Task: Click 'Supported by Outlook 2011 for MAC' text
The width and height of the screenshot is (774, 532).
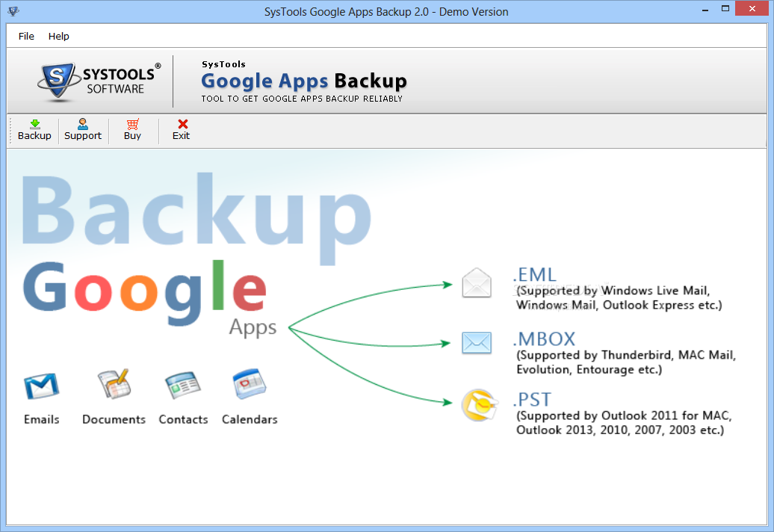Action: [x=624, y=415]
